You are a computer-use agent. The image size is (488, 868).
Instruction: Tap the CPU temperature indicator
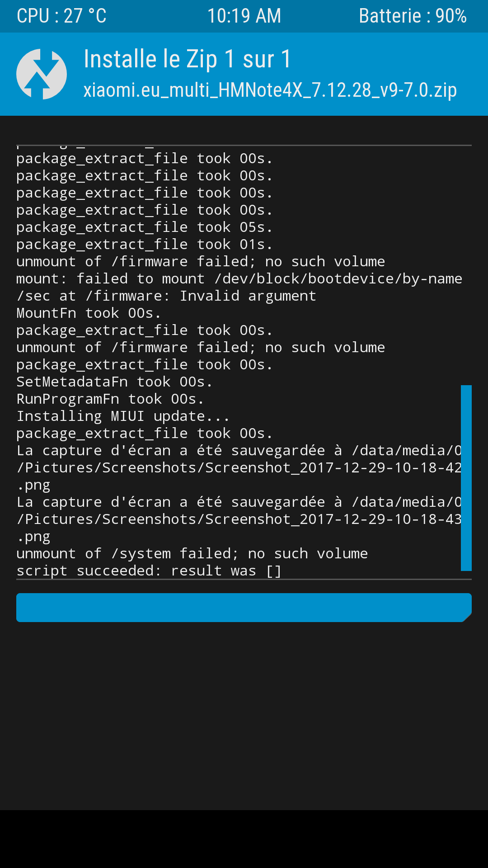(x=61, y=16)
